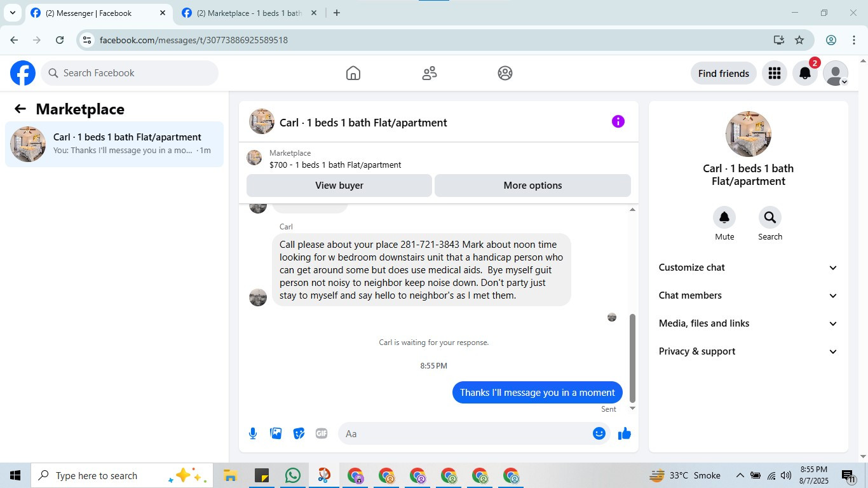
Task: Click the Find friends button
Action: (x=723, y=73)
